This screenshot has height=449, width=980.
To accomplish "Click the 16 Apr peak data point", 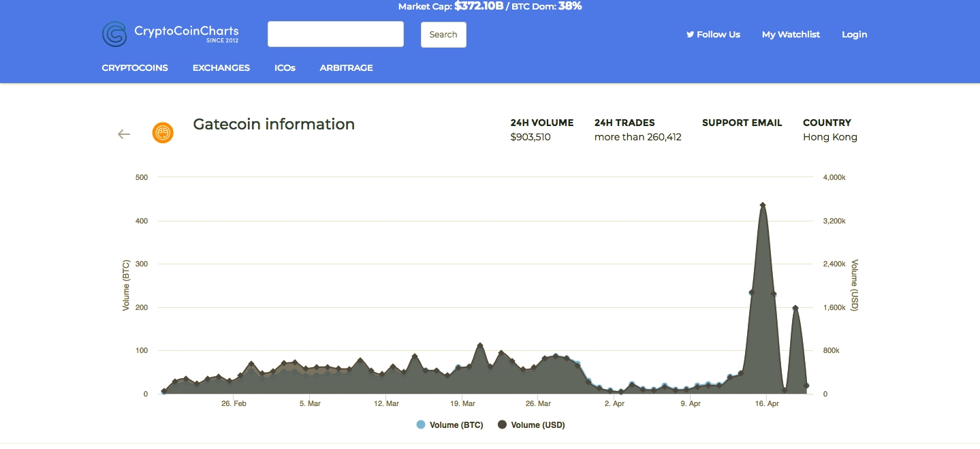I will (x=763, y=205).
